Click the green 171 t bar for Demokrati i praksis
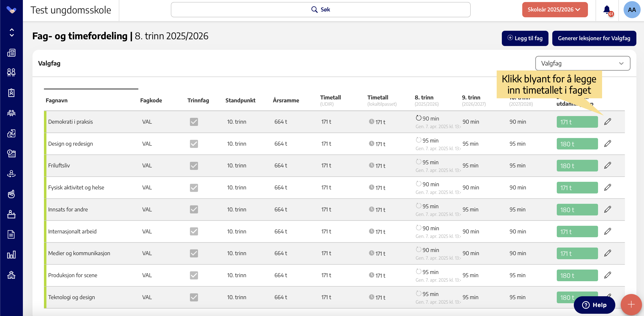The height and width of the screenshot is (316, 644). [577, 122]
